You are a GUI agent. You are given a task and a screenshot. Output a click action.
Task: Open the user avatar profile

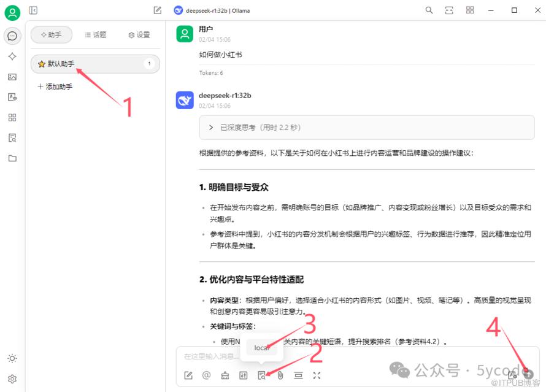point(12,13)
